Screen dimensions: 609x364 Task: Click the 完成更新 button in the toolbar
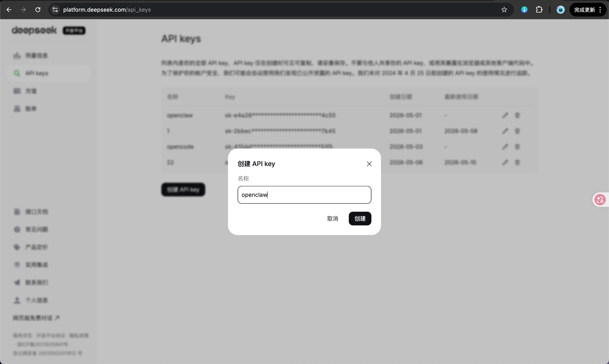[584, 10]
